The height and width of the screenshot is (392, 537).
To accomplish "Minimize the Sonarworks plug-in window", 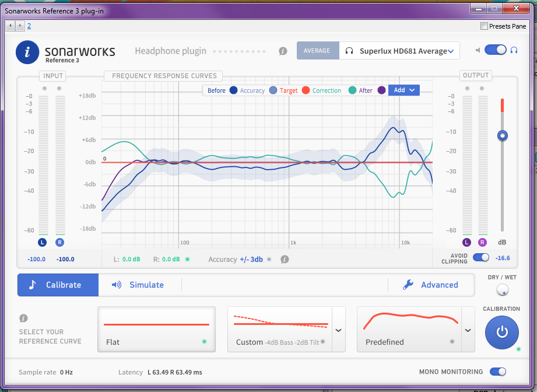I will (479, 8).
